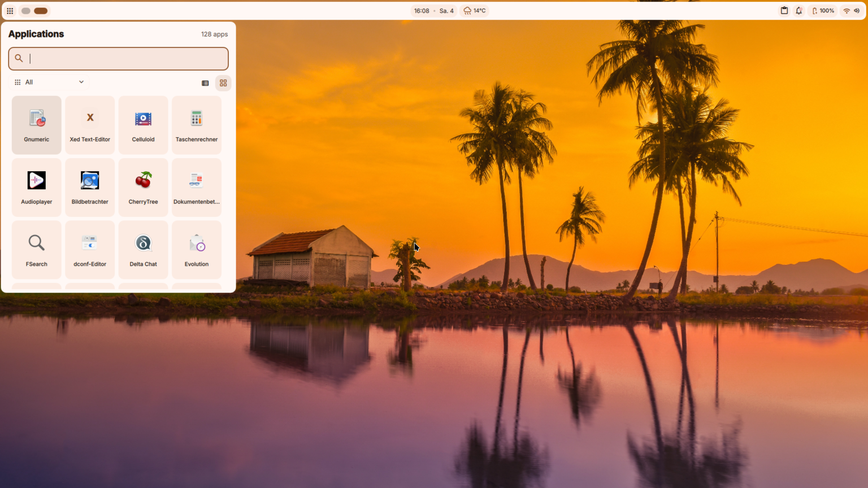
Task: Toggle the applications menu grid button
Action: [10, 11]
